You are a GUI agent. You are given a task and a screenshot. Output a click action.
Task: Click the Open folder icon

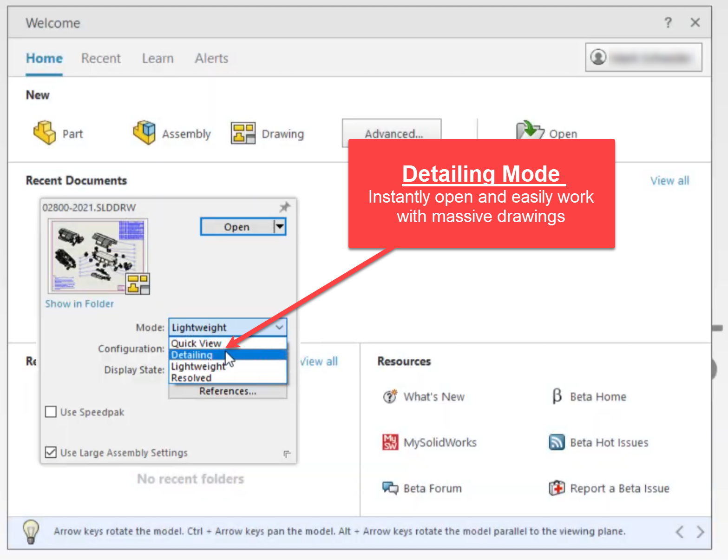coord(530,131)
